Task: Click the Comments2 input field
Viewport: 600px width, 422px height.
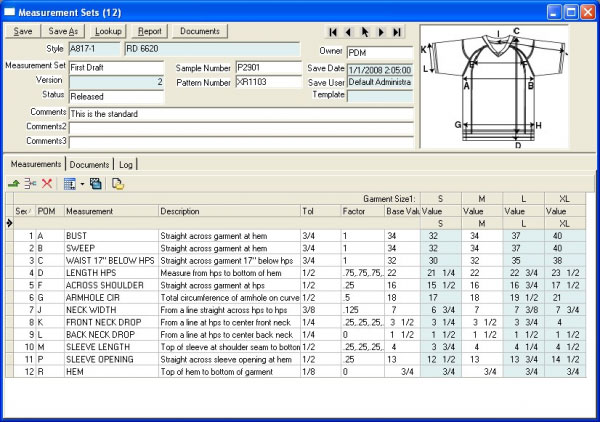Action: 241,127
